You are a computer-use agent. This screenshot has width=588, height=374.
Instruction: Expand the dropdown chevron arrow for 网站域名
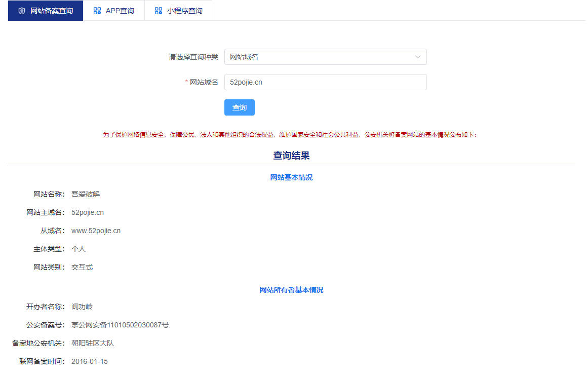[417, 57]
